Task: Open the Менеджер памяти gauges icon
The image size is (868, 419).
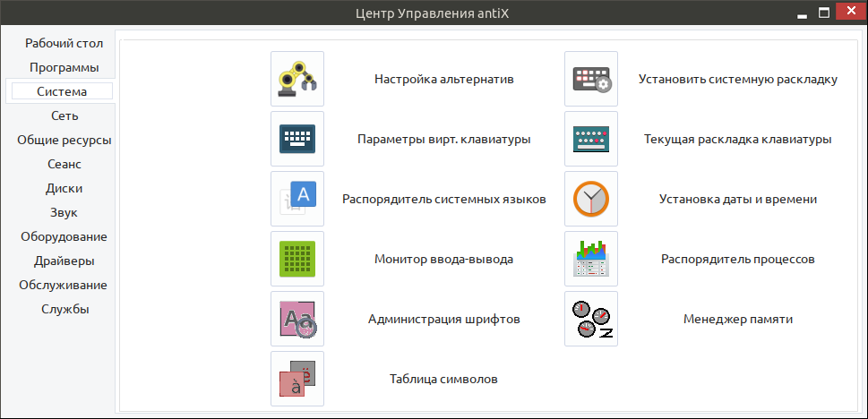Action: click(x=591, y=319)
